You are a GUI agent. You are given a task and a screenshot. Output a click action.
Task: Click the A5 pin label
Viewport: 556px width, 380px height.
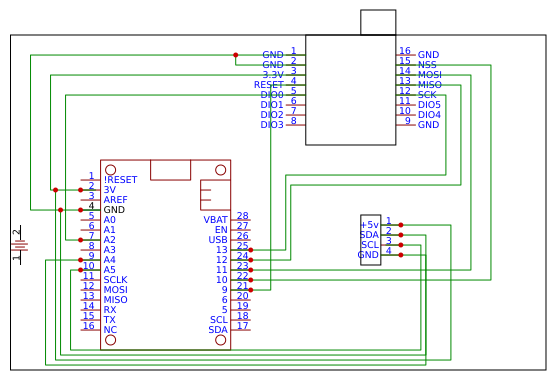(x=109, y=270)
